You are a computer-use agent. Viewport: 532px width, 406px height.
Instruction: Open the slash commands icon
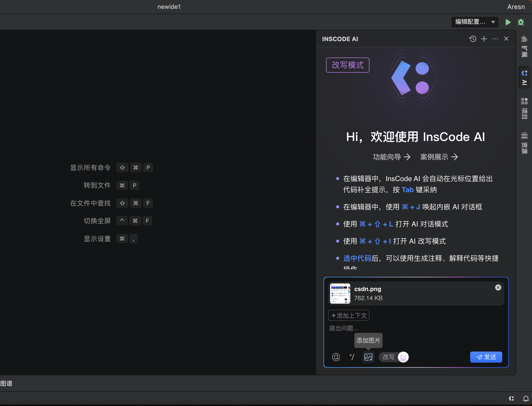[352, 357]
